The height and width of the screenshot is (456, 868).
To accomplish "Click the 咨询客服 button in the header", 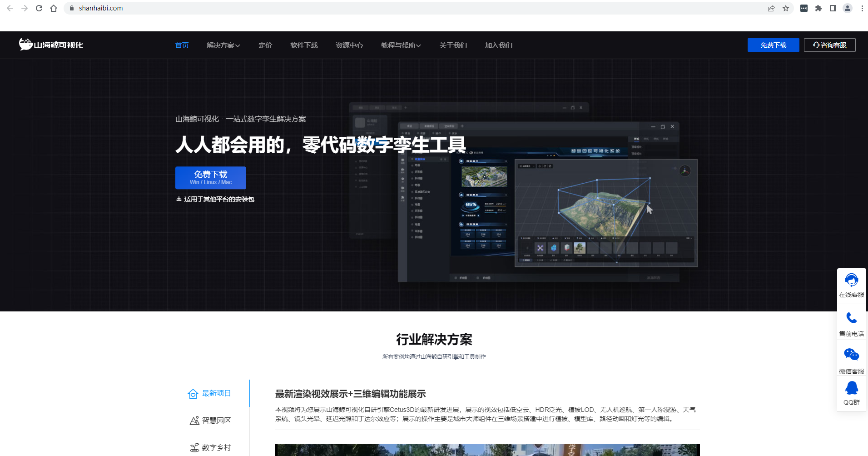I will click(x=829, y=45).
